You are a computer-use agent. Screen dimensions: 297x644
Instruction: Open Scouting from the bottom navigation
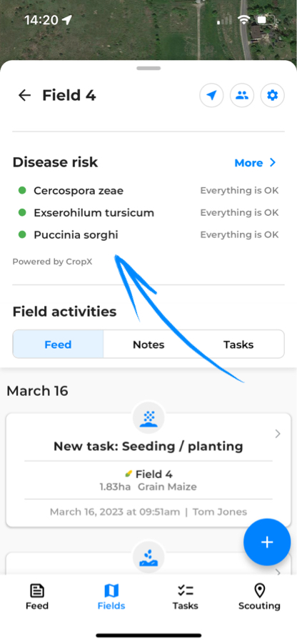coord(259,598)
